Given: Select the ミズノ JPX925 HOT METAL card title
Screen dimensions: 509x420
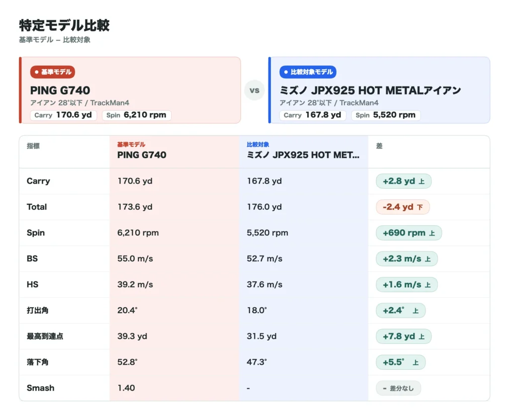Looking at the screenshot, I should [370, 90].
